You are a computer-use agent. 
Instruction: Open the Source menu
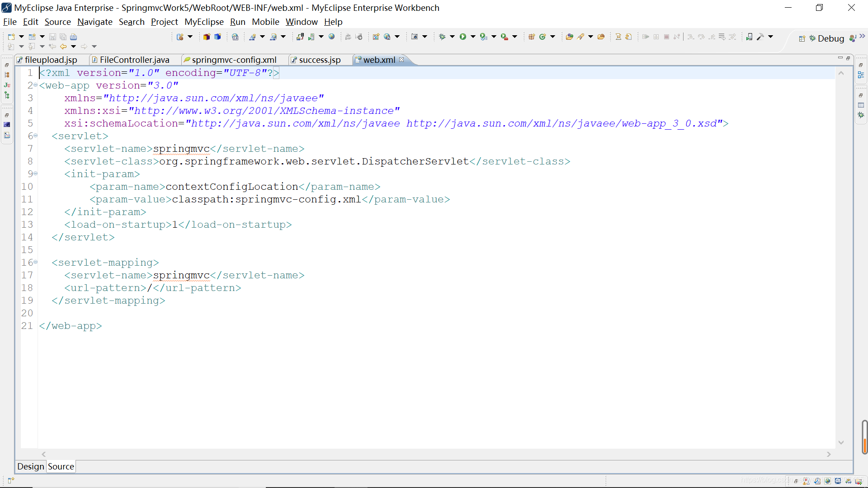pyautogui.click(x=57, y=22)
